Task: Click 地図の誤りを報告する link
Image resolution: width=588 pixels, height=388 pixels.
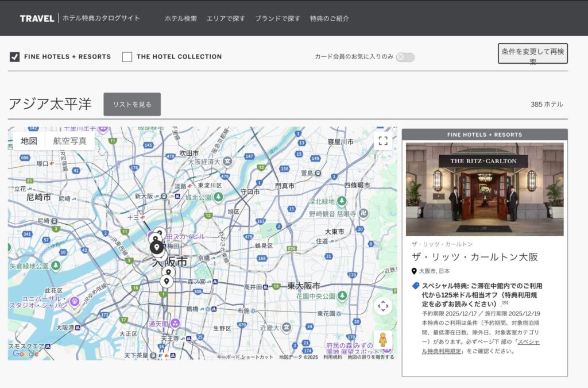Action: [x=371, y=357]
